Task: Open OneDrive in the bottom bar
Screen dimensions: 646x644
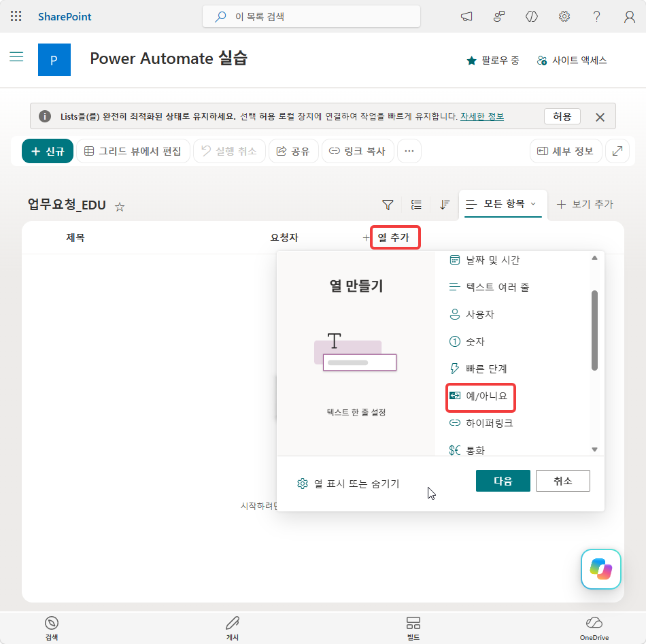Action: point(594,628)
